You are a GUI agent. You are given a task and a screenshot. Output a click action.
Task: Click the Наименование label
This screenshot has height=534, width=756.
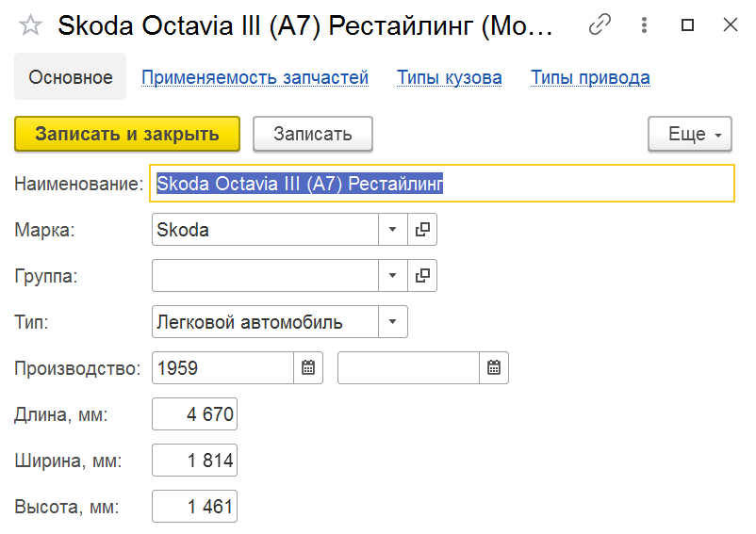79,184
